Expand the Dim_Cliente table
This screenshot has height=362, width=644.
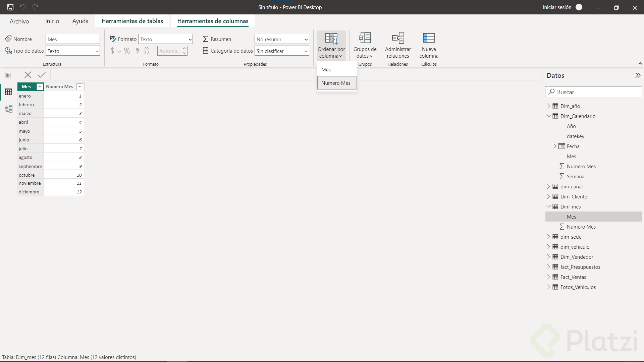click(549, 196)
